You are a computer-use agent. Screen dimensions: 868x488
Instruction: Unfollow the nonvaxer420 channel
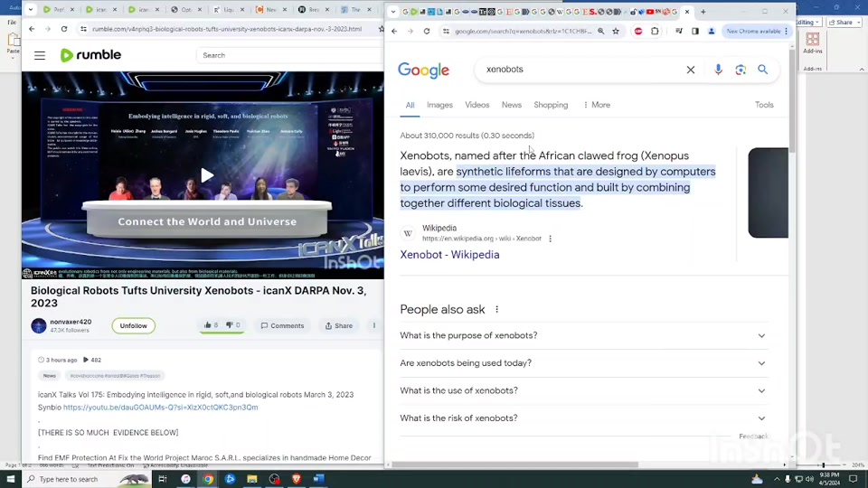click(x=133, y=325)
